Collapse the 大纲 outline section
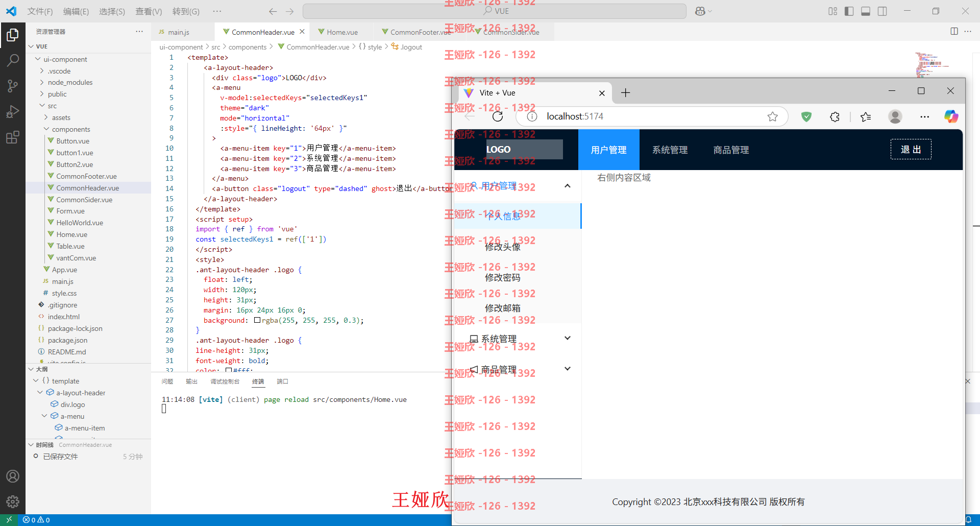The height and width of the screenshot is (526, 980). [31, 369]
